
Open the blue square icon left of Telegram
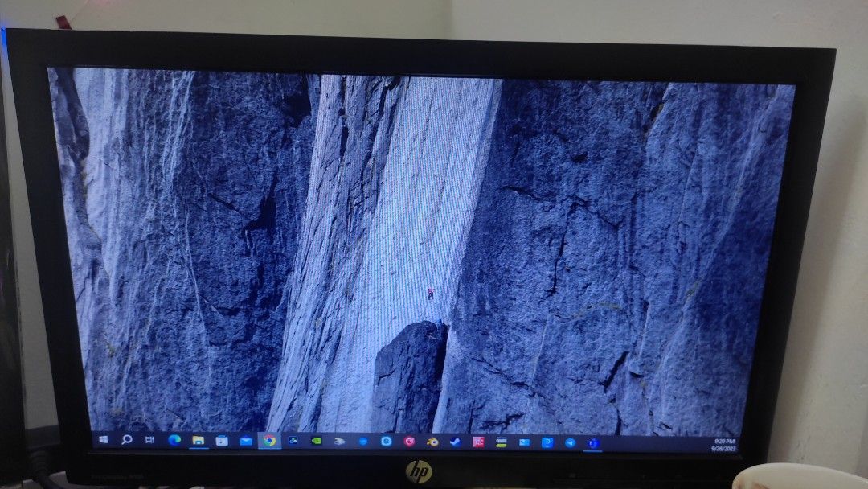[x=547, y=442]
